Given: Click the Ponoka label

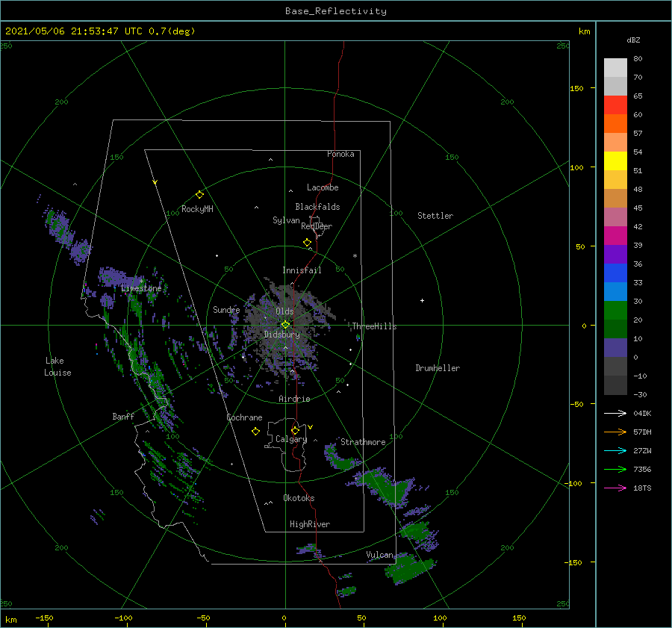Looking at the screenshot, I should point(340,154).
